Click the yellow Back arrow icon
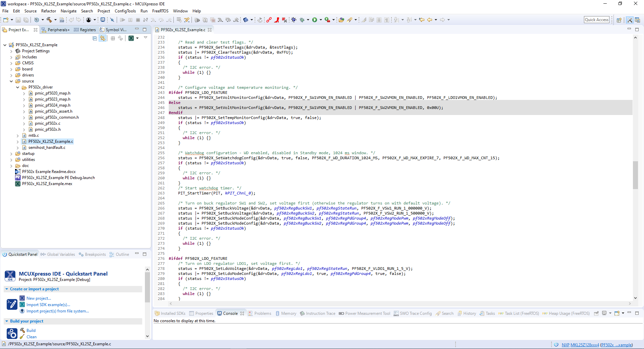The height and width of the screenshot is (349, 644). (430, 20)
